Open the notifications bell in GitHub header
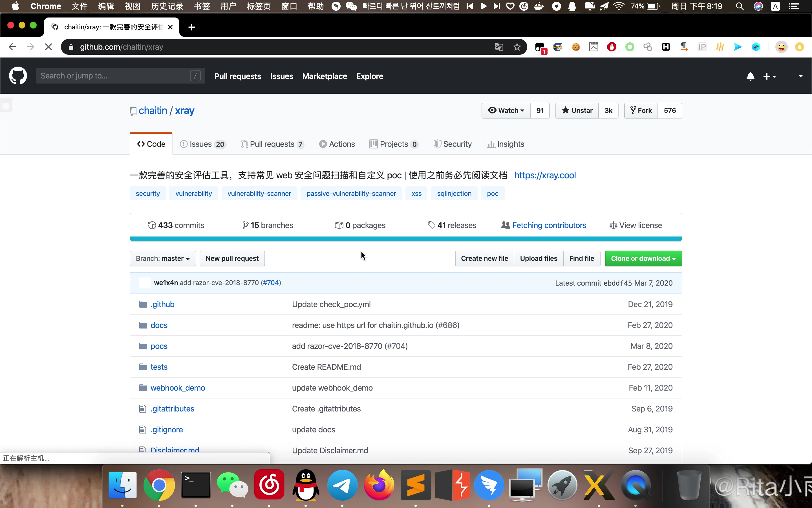Screen dimensions: 812x508 [750, 76]
